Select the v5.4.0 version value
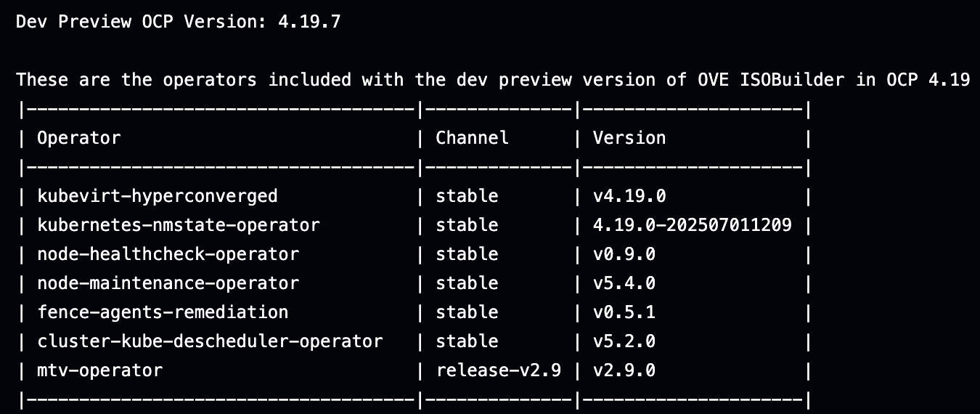This screenshot has width=980, height=414. (624, 283)
